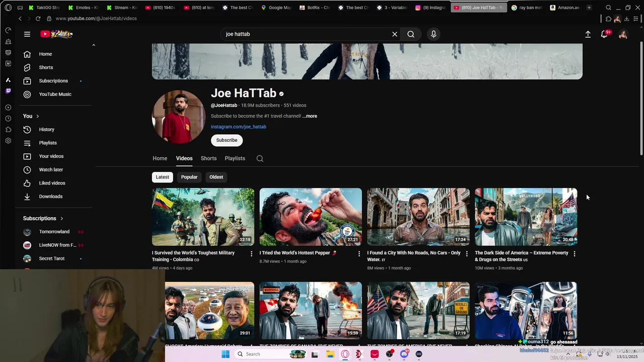Open the YouTube hamburger guide menu
This screenshot has width=644, height=362.
(27, 34)
